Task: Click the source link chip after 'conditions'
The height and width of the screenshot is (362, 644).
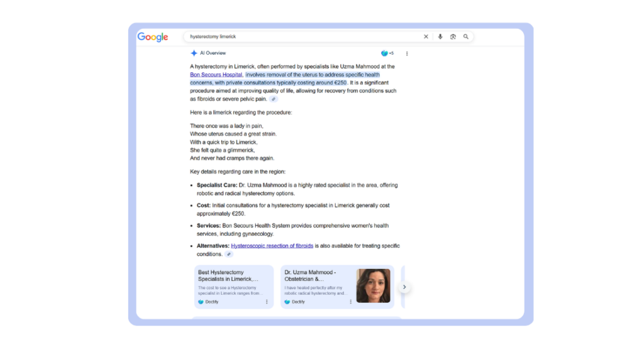Action: tap(229, 255)
